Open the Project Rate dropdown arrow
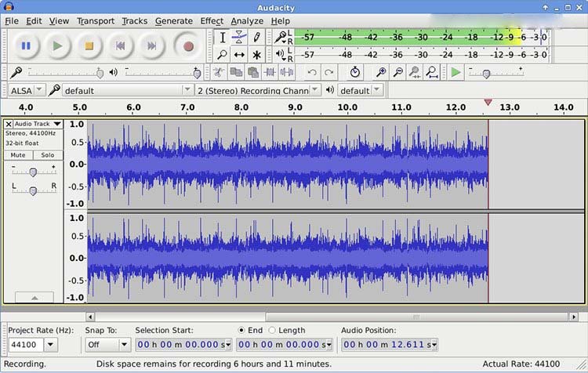588x373 pixels. click(51, 344)
